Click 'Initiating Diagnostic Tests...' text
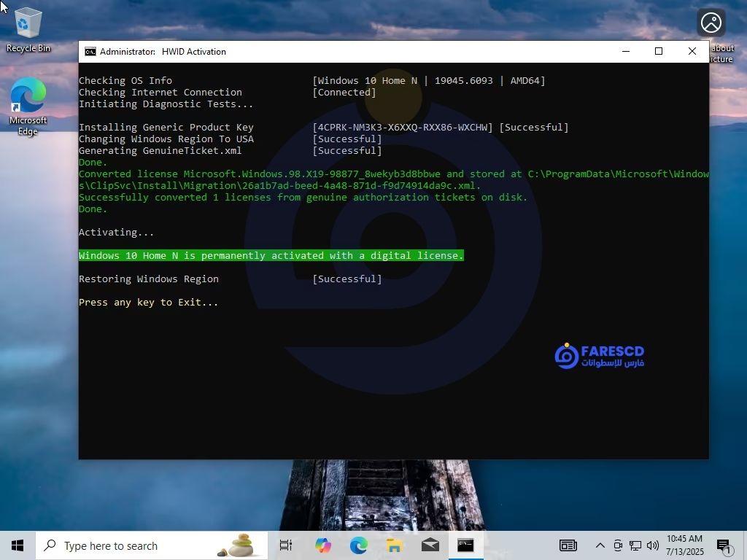 click(166, 104)
